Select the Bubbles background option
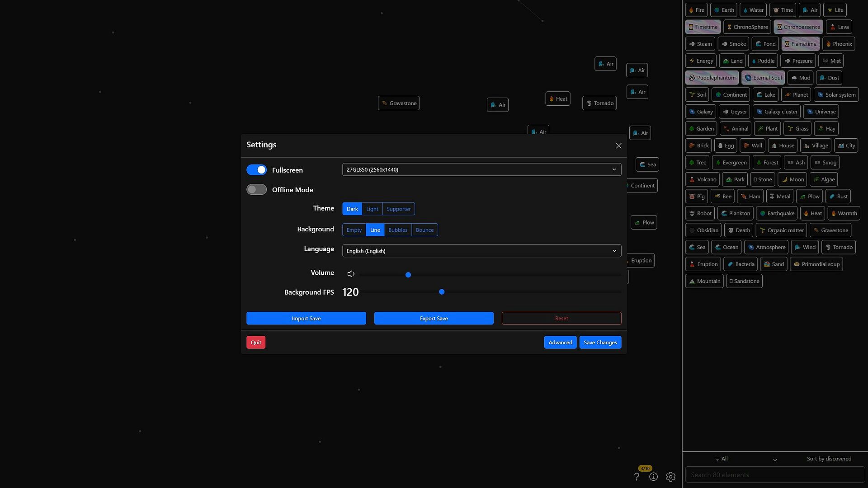Screen dimensions: 868x488 click(x=398, y=230)
